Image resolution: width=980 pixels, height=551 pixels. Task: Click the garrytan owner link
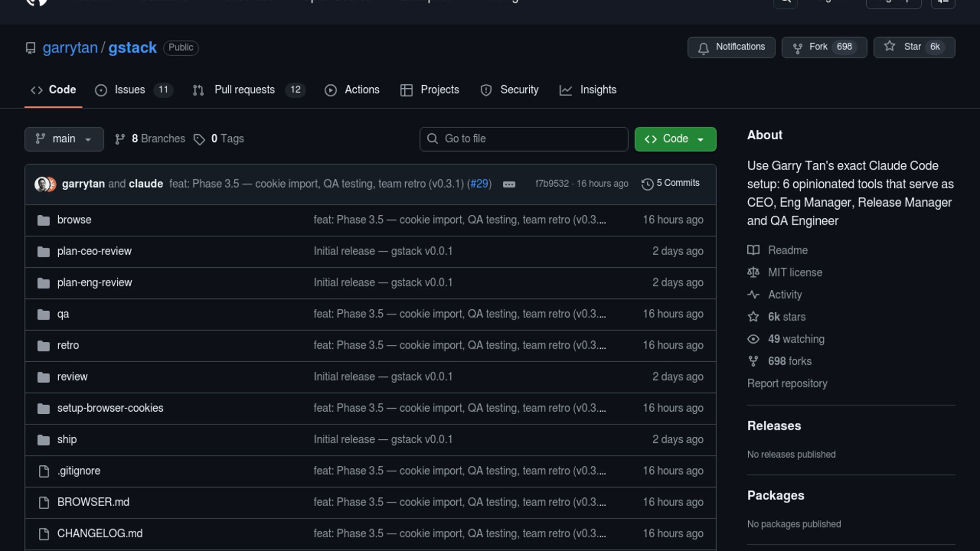tap(70, 47)
